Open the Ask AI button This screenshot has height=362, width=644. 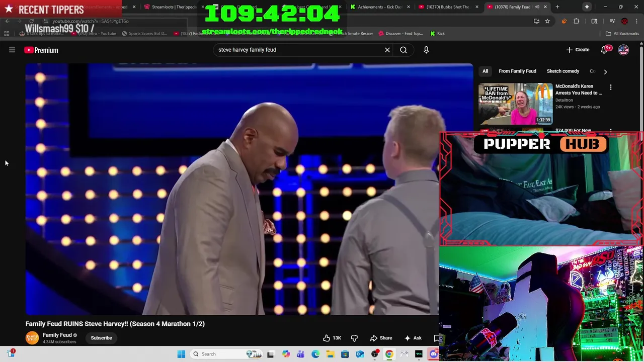tap(413, 338)
